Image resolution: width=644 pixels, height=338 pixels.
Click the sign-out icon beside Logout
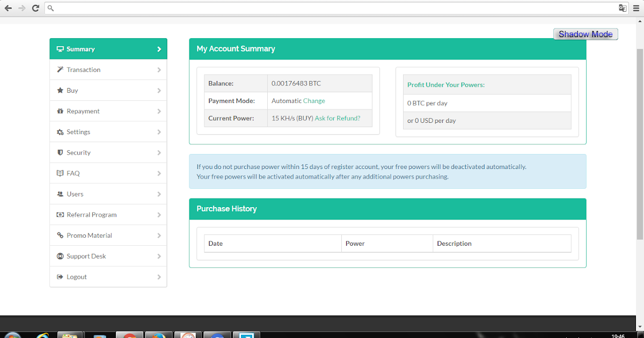[x=60, y=276]
